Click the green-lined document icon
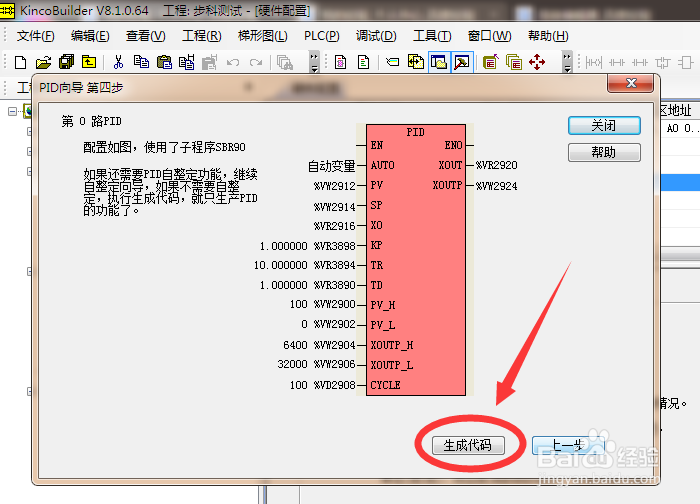The height and width of the screenshot is (504, 700). [x=364, y=62]
